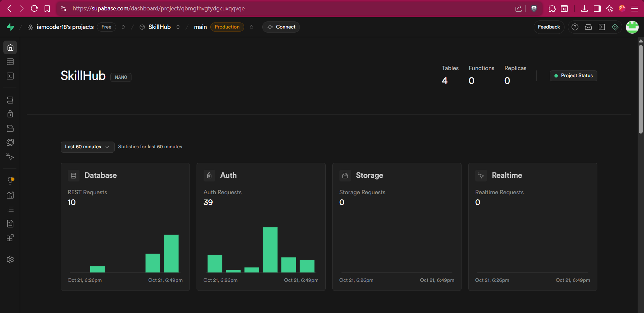The image size is (644, 313).
Task: Click the Connect button
Action: pyautogui.click(x=281, y=27)
